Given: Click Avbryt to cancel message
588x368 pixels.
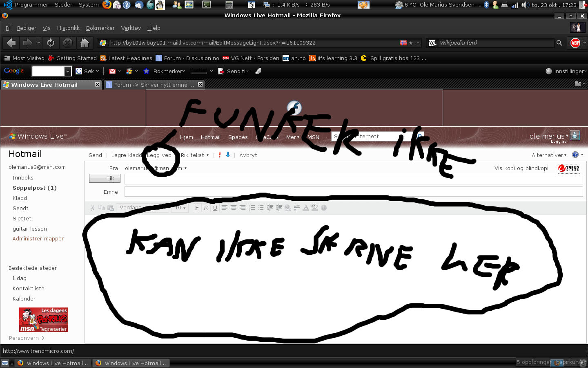Looking at the screenshot, I should [248, 155].
